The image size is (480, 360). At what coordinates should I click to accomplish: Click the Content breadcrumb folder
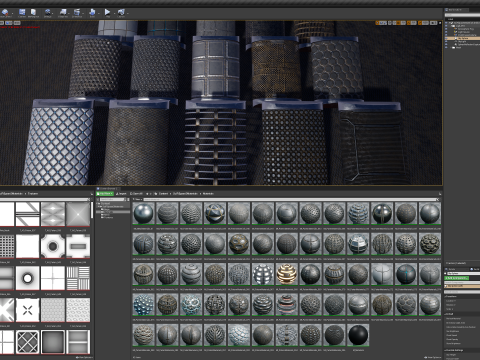point(164,194)
